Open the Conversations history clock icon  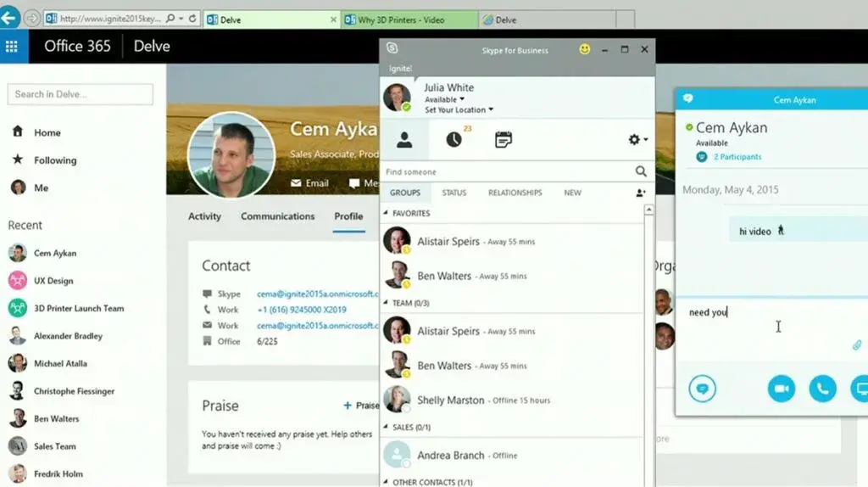tap(454, 140)
